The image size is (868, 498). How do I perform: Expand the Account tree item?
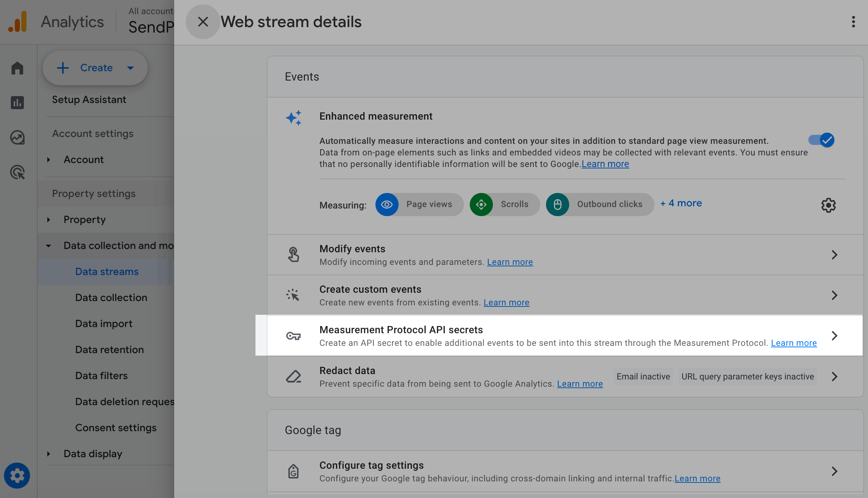[48, 160]
